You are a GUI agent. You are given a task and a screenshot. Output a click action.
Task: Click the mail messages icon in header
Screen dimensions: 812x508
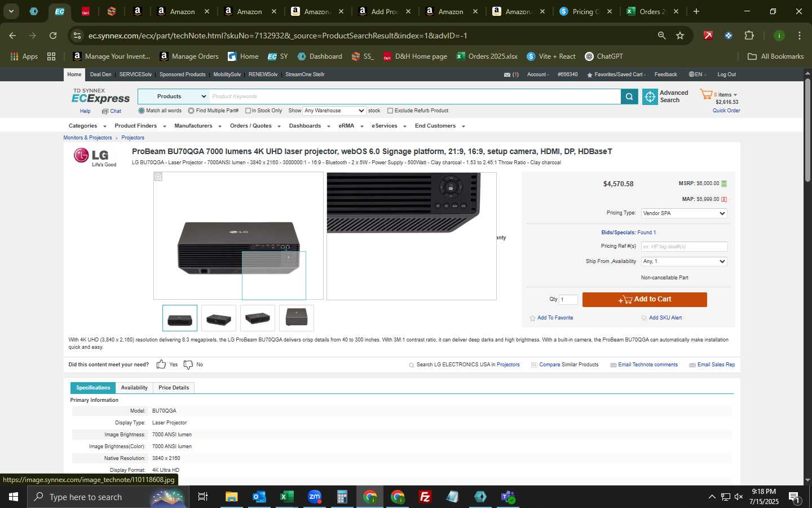point(507,75)
